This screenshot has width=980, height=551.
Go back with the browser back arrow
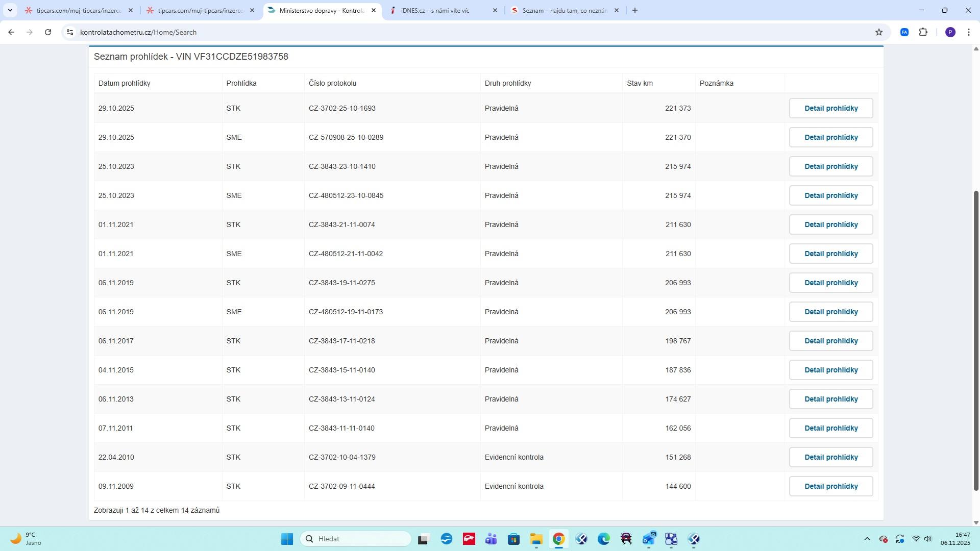(x=11, y=32)
